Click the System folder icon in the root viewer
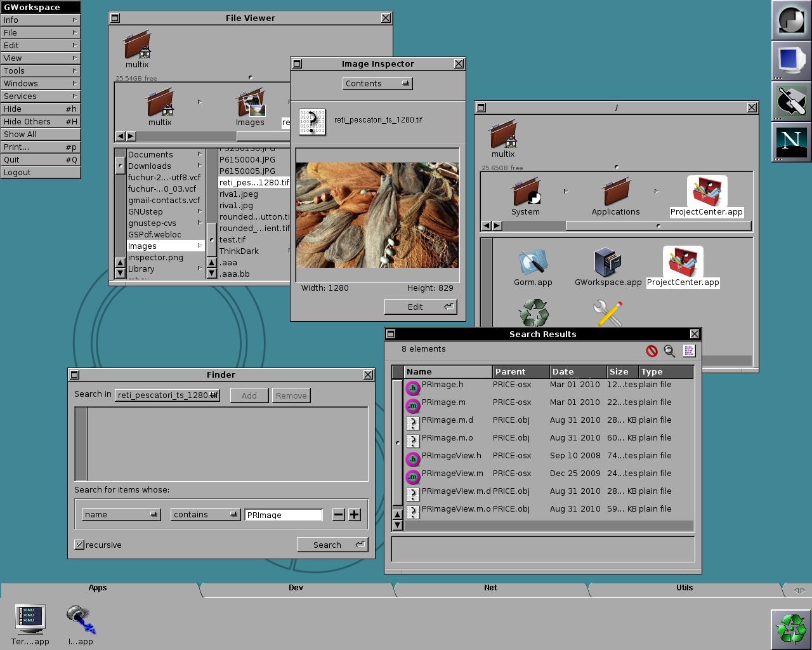Screen dimensions: 812x650 [525, 192]
